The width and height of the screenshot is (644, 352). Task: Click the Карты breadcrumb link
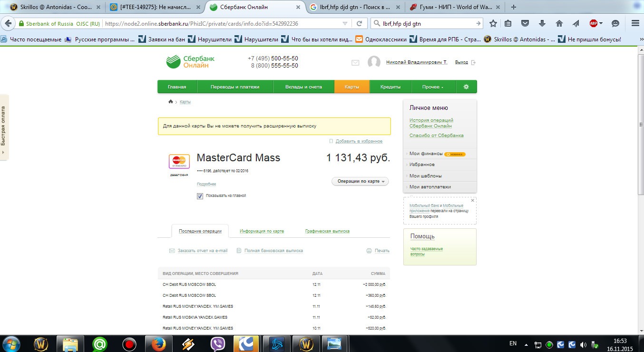(x=185, y=102)
